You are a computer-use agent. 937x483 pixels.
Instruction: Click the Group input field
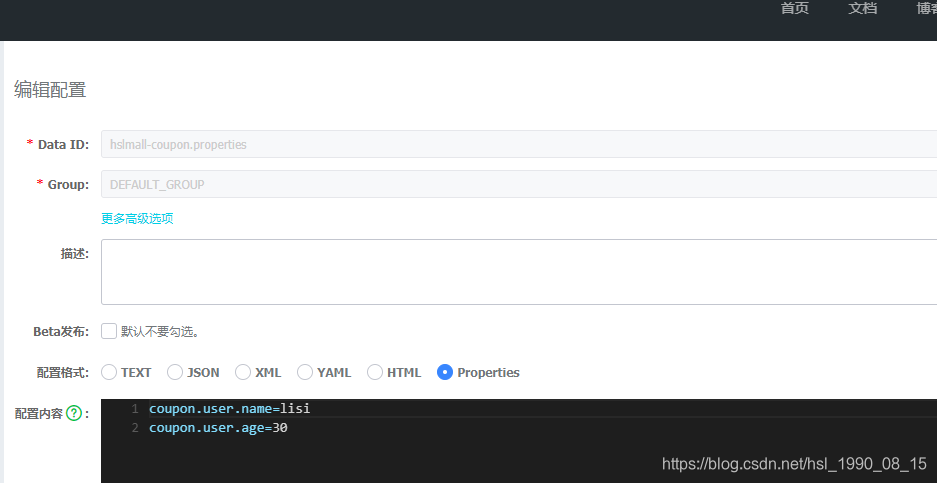point(519,184)
